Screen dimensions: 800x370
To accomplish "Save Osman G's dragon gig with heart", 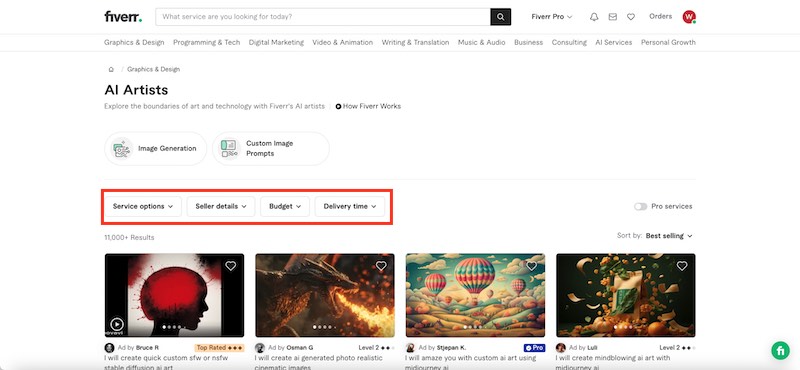I will tap(381, 266).
